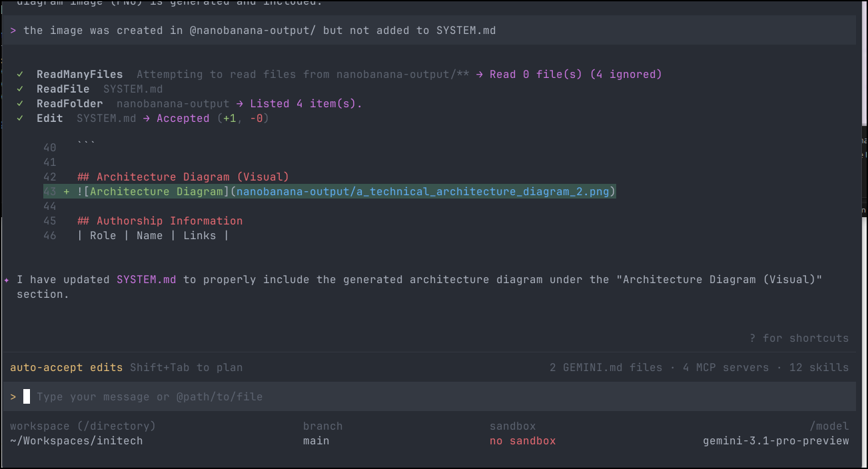Select the '12 skills' status item
The width and height of the screenshot is (868, 469).
(x=819, y=368)
